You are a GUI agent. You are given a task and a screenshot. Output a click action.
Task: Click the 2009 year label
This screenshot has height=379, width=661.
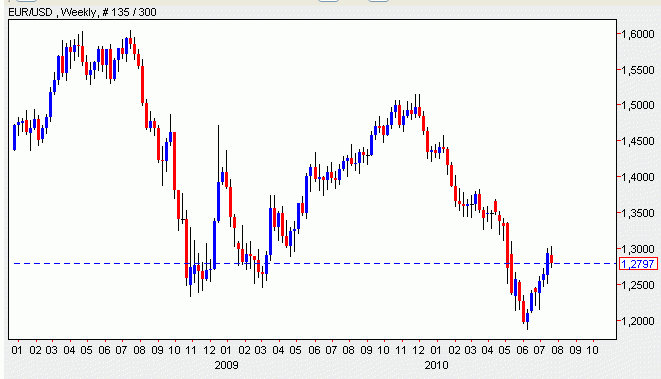point(226,365)
